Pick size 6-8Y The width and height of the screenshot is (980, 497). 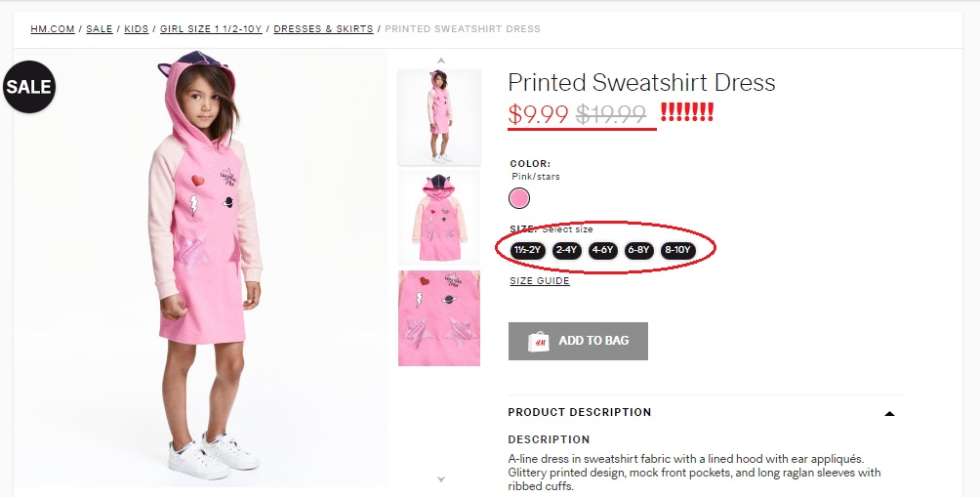click(x=638, y=250)
